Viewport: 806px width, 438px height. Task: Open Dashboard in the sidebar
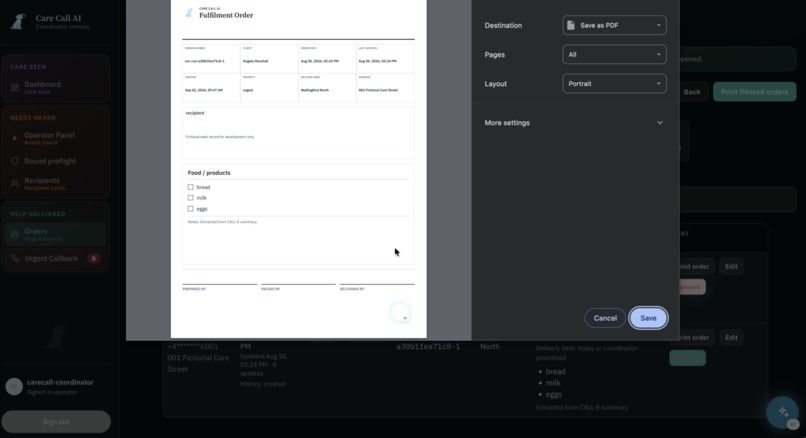[56, 87]
